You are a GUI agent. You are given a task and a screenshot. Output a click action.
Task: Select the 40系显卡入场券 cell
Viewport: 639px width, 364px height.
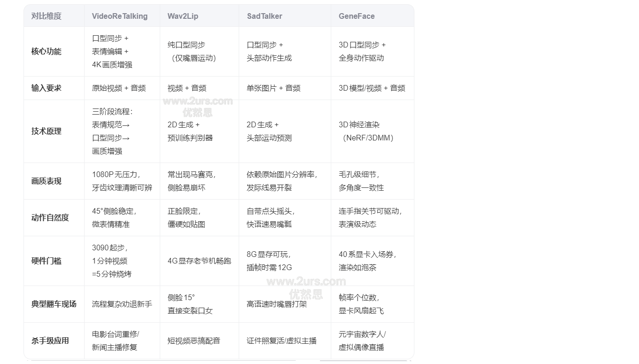pyautogui.click(x=372, y=261)
